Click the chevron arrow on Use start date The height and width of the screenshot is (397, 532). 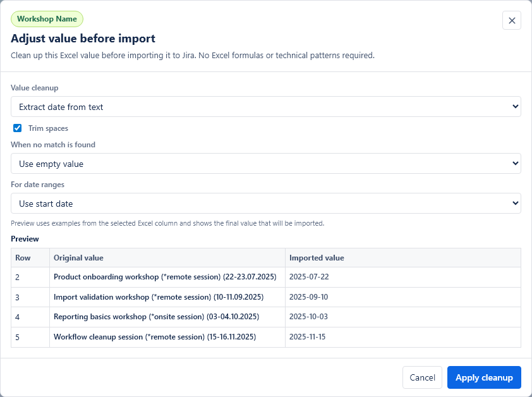515,204
